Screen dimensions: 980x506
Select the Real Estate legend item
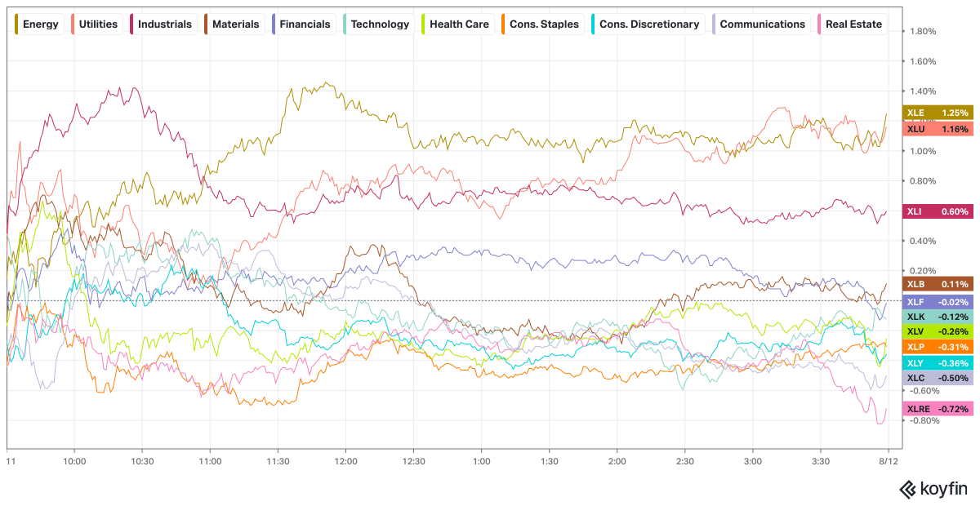(x=851, y=24)
